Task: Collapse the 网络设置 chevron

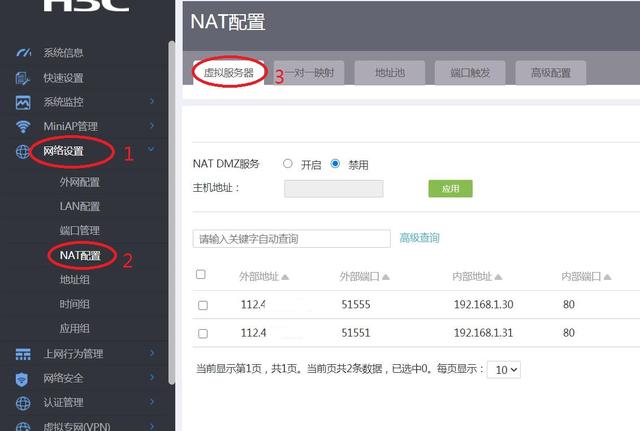Action: tap(151, 149)
